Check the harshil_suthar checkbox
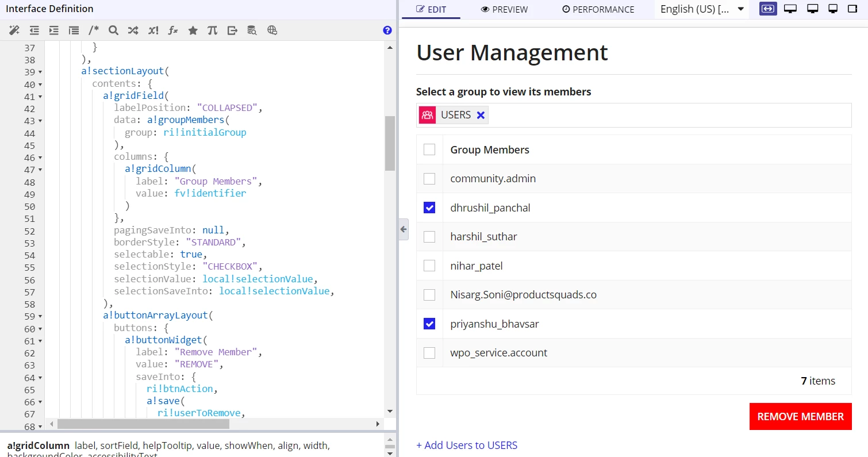 tap(429, 237)
